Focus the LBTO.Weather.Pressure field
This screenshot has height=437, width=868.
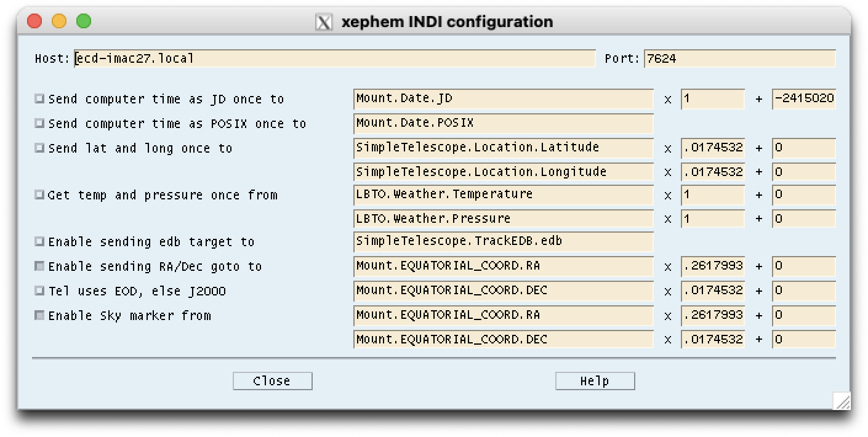tap(503, 218)
